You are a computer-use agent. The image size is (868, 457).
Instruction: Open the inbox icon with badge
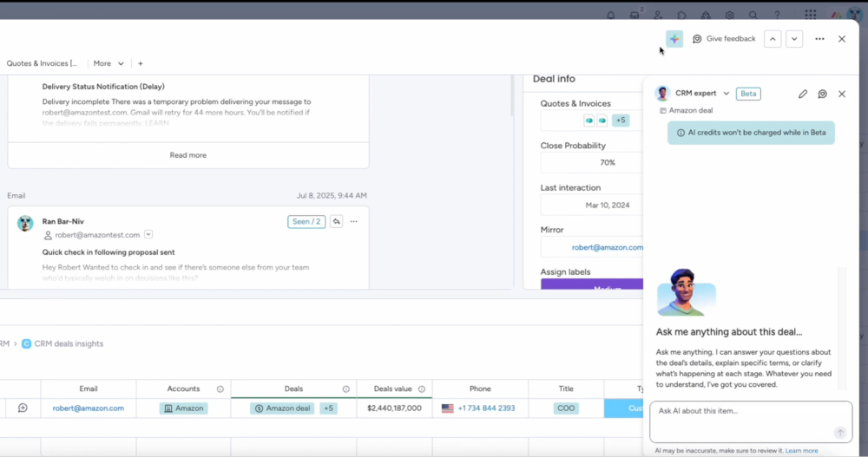[635, 15]
